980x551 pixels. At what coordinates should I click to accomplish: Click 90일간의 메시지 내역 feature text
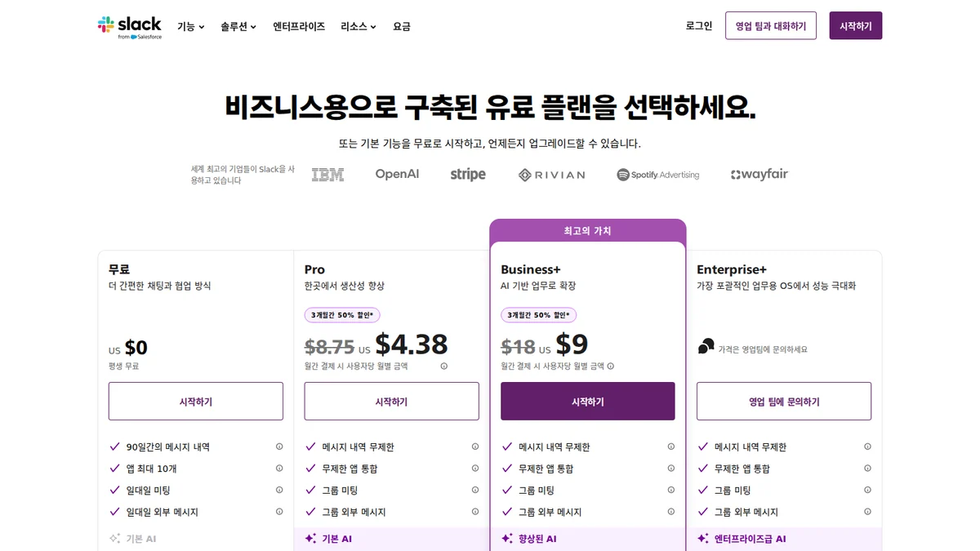168,447
